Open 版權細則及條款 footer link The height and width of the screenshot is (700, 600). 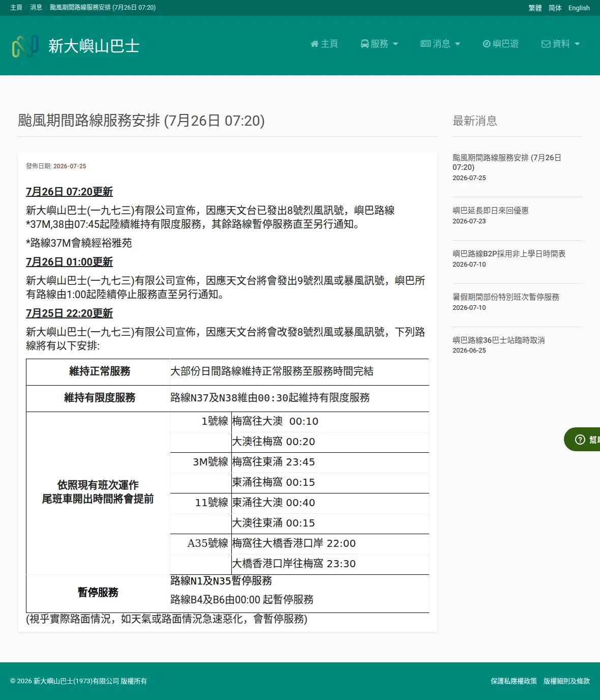(x=566, y=681)
